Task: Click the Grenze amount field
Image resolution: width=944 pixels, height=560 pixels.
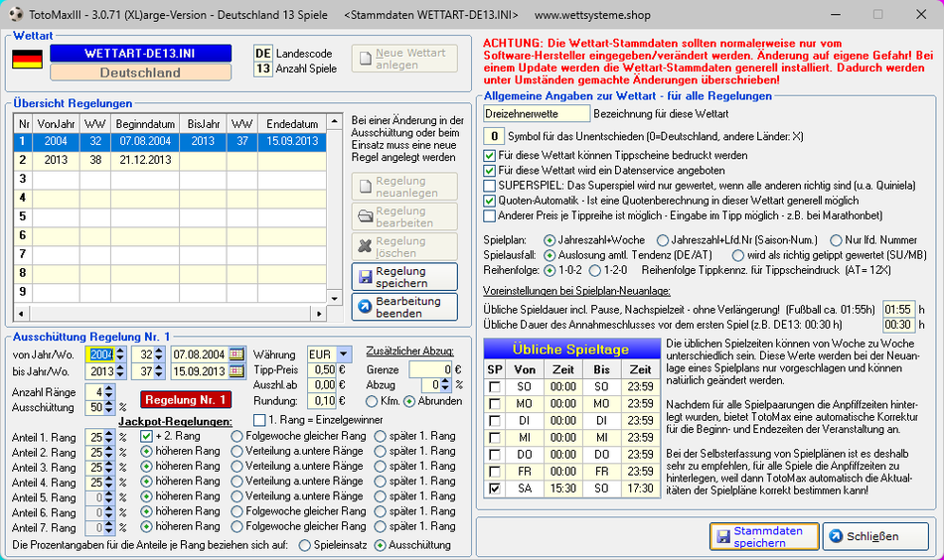Action: [x=430, y=370]
